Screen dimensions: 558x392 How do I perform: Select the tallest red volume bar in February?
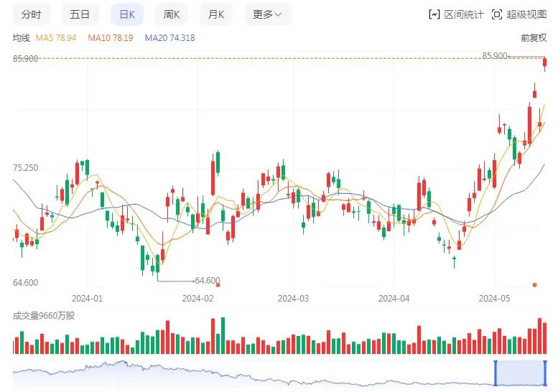point(213,335)
